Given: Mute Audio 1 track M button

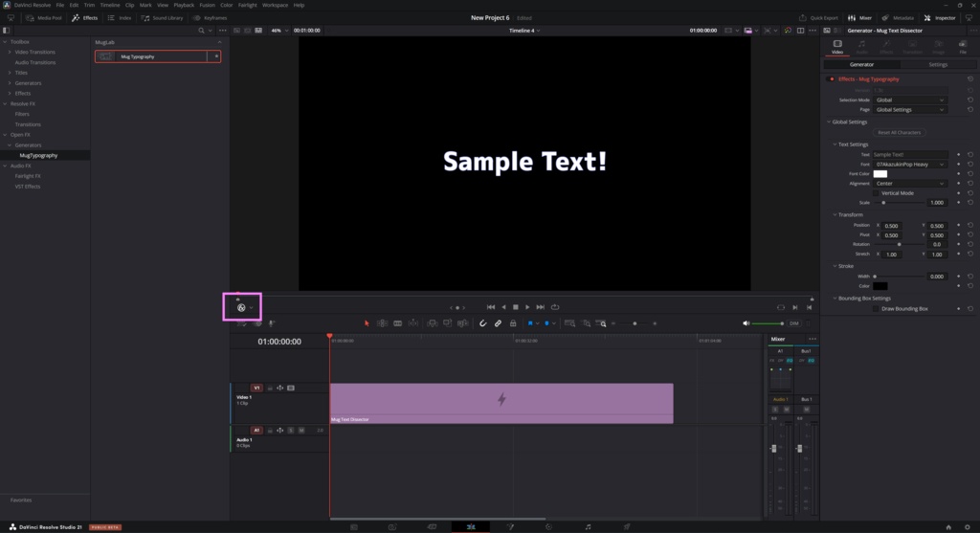Looking at the screenshot, I should click(301, 431).
